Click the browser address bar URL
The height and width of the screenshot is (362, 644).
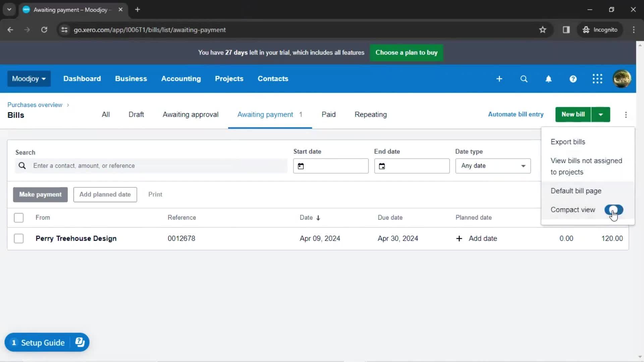pyautogui.click(x=150, y=30)
